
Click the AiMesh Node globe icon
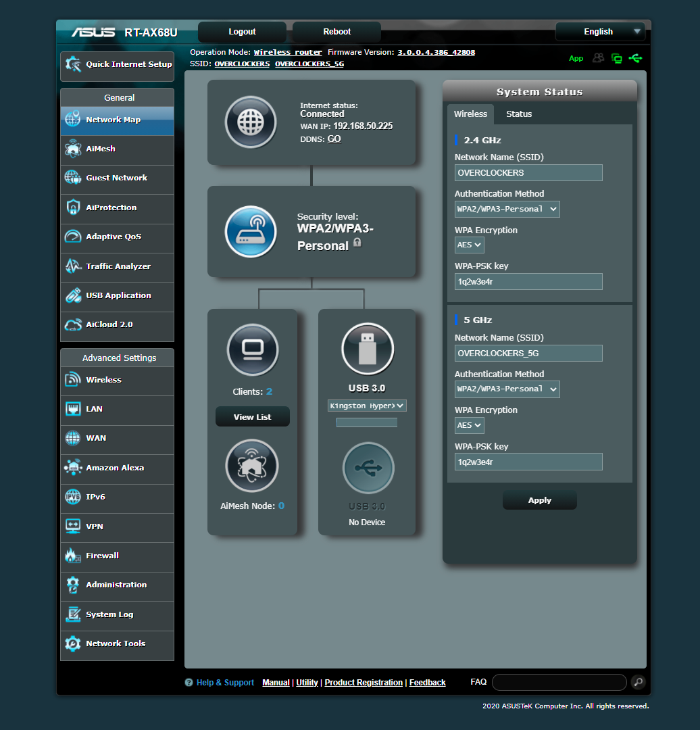pos(251,466)
